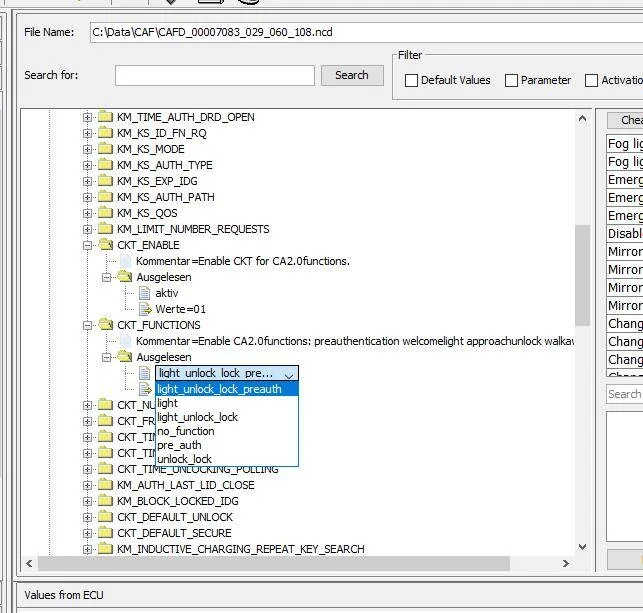Click the Ausgelesen folder icon under CKT_ENABLE
Screen dimensions: 643x613
(x=125, y=277)
